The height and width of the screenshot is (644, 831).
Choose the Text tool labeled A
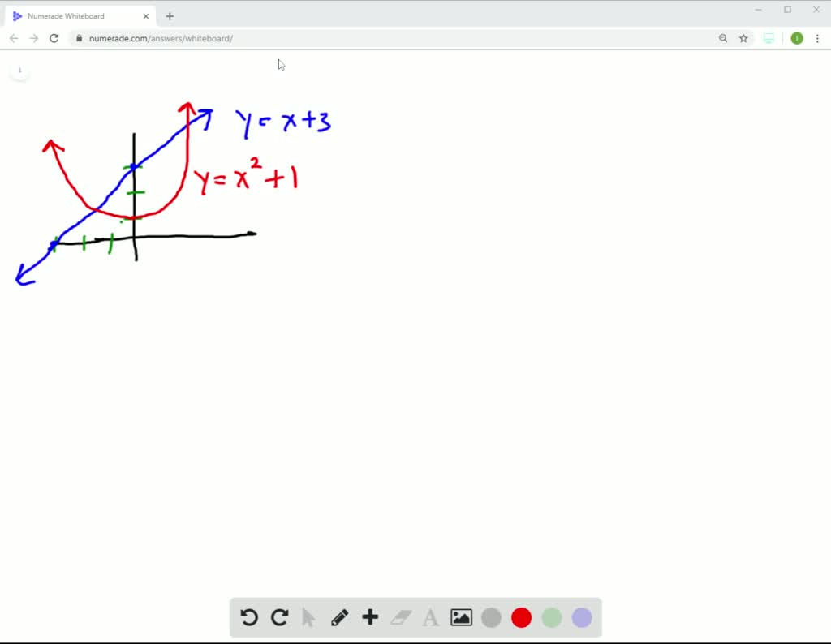click(431, 617)
